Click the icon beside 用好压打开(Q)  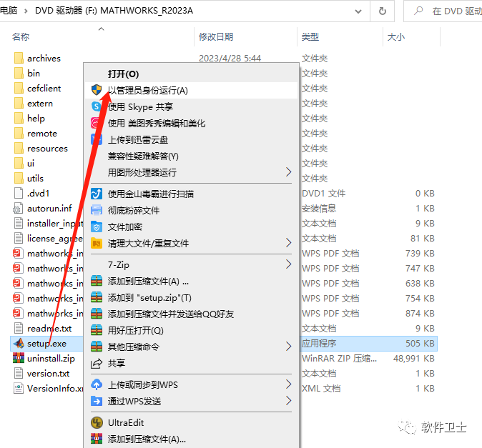click(x=97, y=330)
